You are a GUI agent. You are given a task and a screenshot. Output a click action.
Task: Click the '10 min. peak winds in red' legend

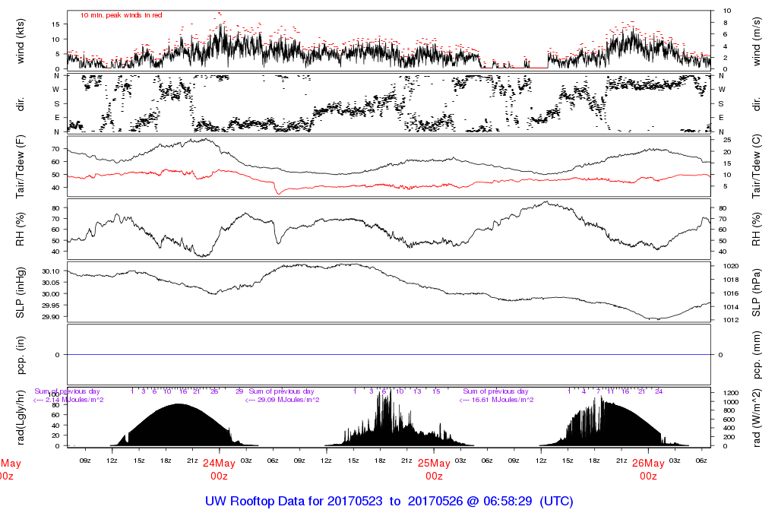point(122,15)
